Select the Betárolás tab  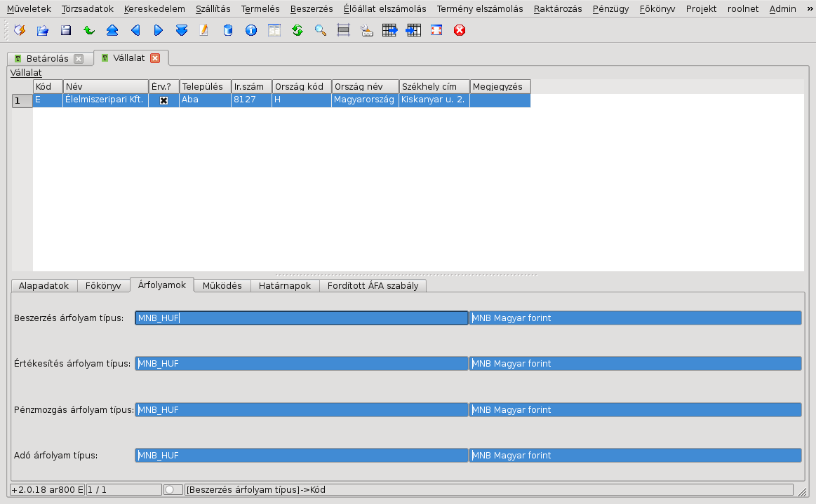pyautogui.click(x=46, y=58)
